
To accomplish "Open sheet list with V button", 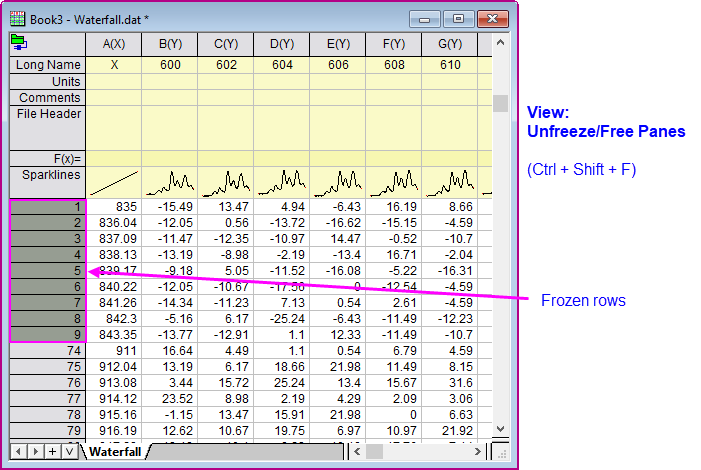I will pyautogui.click(x=69, y=452).
